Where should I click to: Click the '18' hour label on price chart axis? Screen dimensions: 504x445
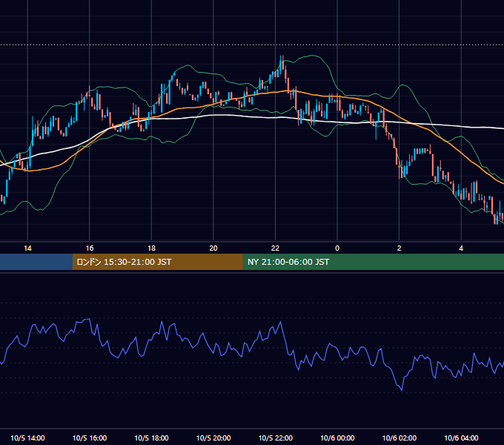point(151,248)
